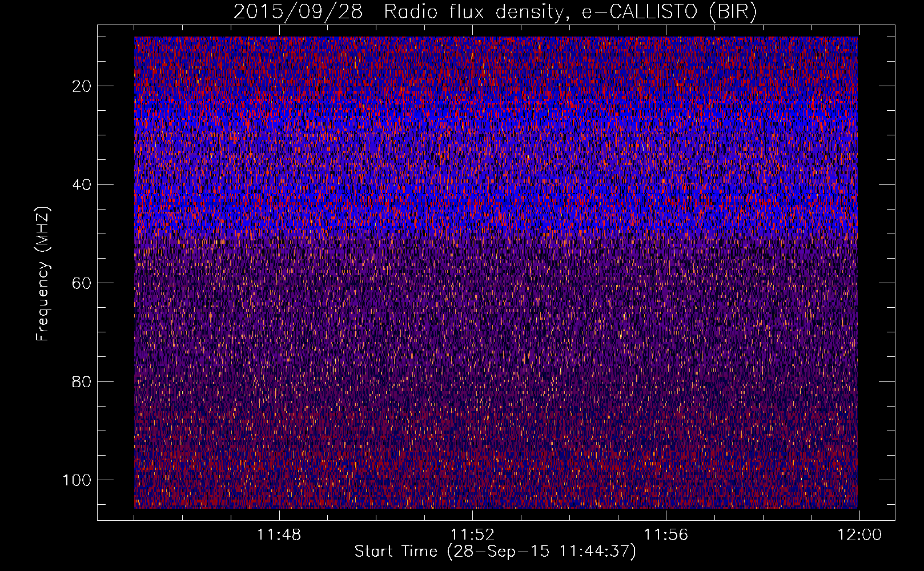Click the 'Frequency (MHZ)' axis label
Image resolution: width=924 pixels, height=571 pixels.
[43, 274]
